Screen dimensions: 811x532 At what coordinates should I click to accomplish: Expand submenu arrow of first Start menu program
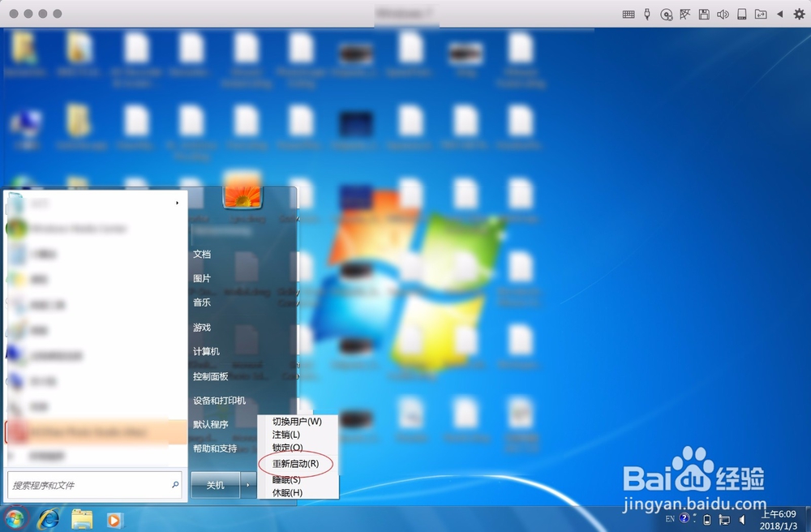point(178,204)
